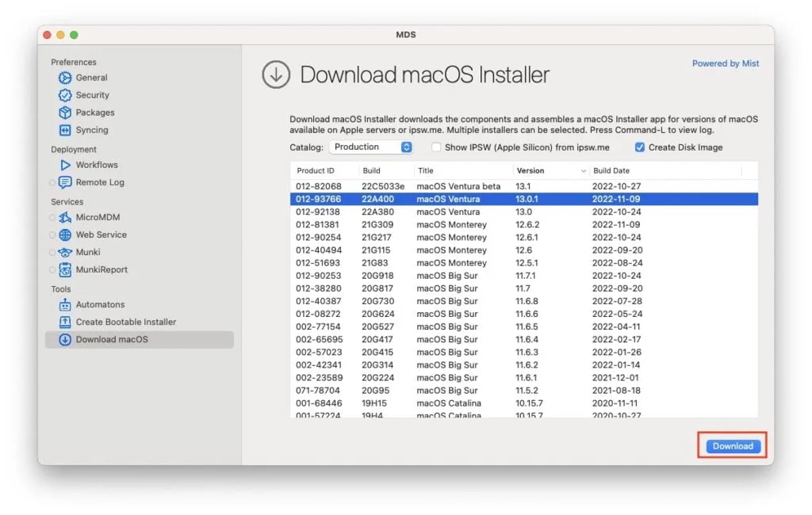Select macOS Big Sur 11.6.8 row

(x=523, y=301)
